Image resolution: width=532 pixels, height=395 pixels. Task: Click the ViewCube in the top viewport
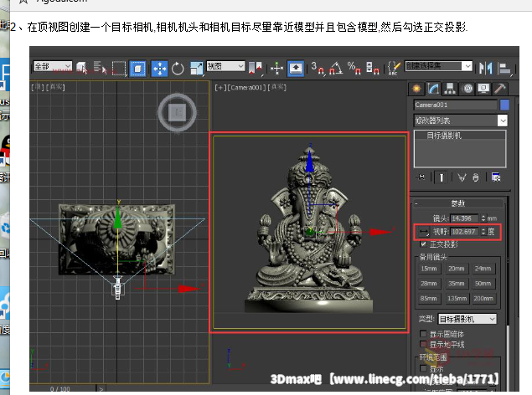178,112
